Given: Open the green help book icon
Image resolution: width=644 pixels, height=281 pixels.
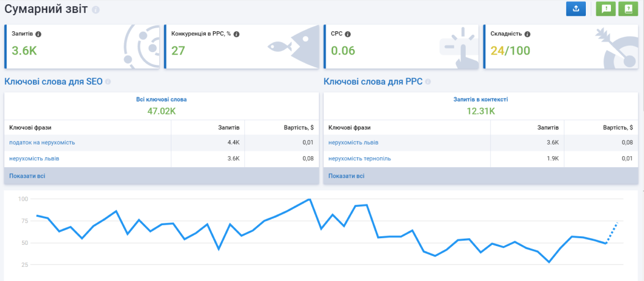Looking at the screenshot, I should (x=628, y=9).
